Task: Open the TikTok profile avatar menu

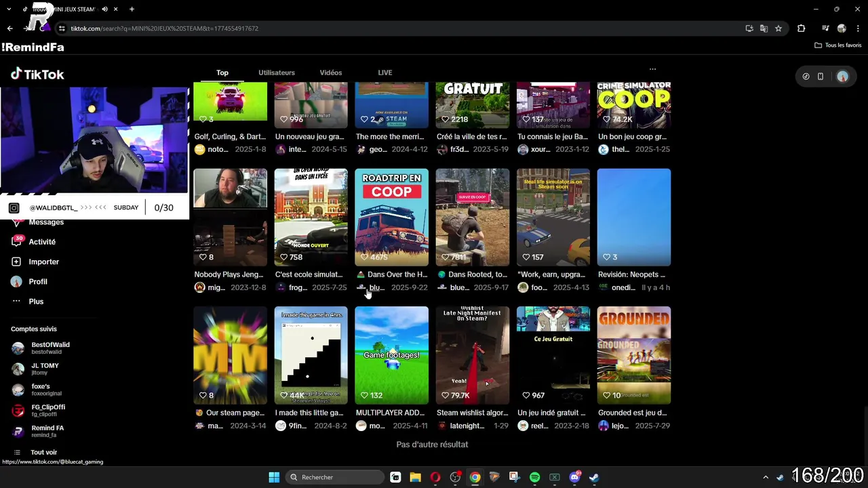Action: pyautogui.click(x=842, y=77)
